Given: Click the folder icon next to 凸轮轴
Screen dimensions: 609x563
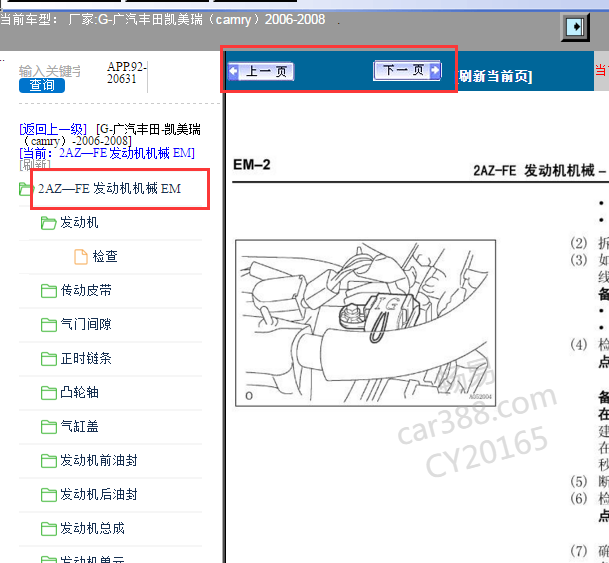Looking at the screenshot, I should pyautogui.click(x=49, y=393).
